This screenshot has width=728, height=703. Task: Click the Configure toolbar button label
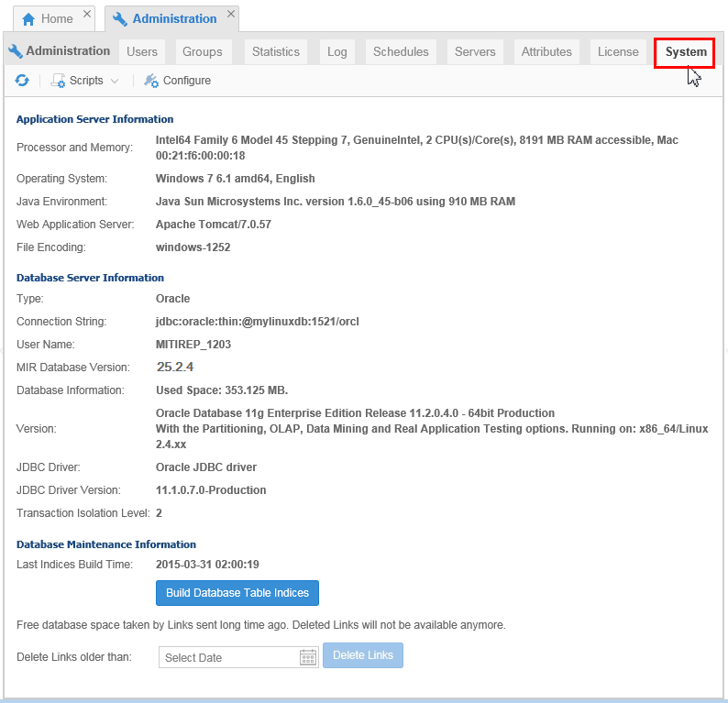tap(187, 81)
